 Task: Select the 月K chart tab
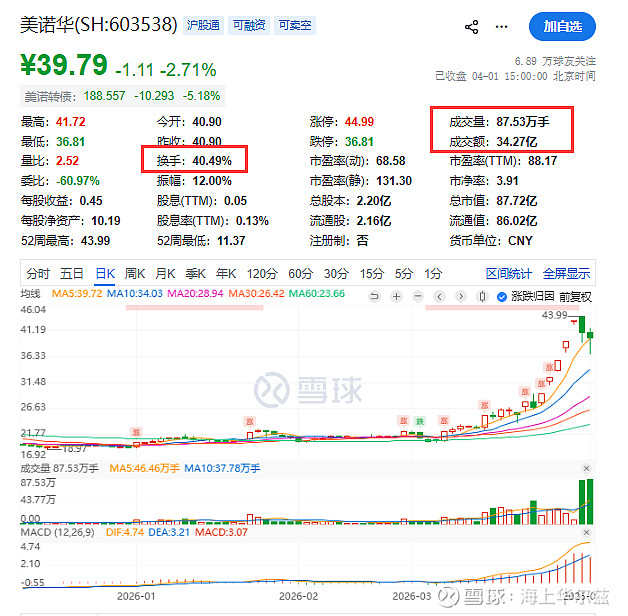tap(165, 274)
